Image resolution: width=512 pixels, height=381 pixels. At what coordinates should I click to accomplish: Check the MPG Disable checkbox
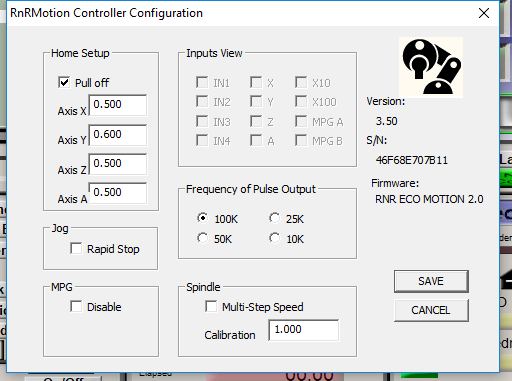(x=76, y=306)
